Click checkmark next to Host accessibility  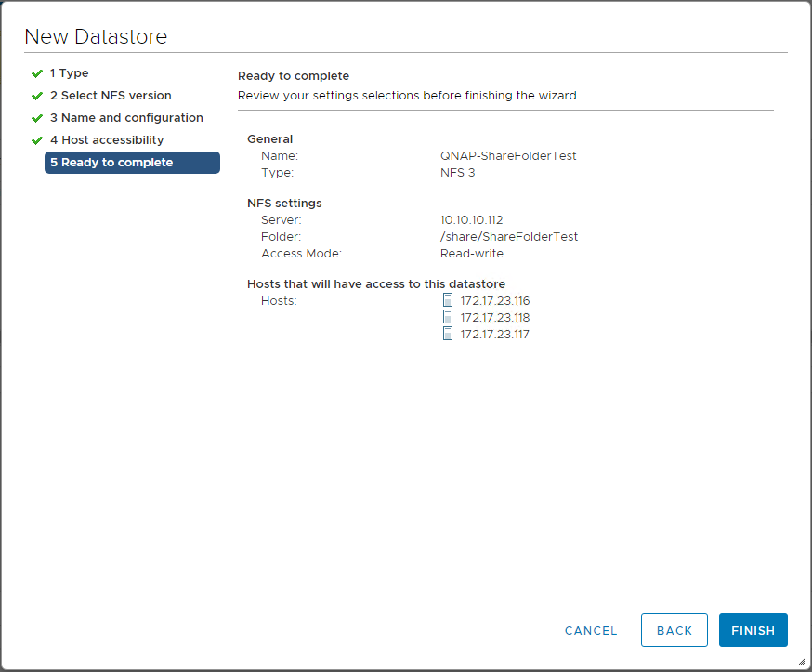click(37, 140)
